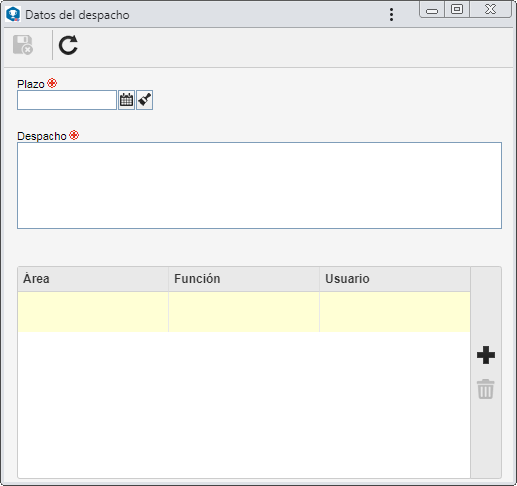Screen dimensions: 517x486
Task: Refresh the form with the reload arrow
Action: [x=68, y=45]
